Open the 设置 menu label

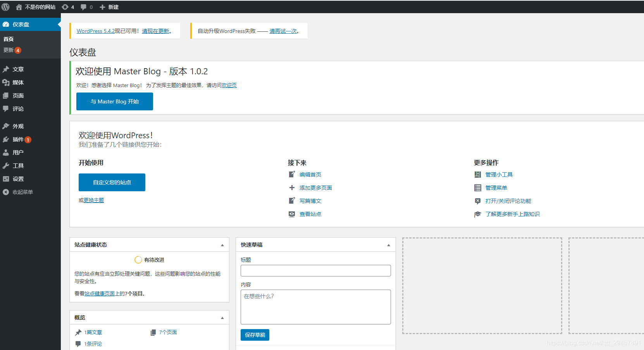[18, 179]
